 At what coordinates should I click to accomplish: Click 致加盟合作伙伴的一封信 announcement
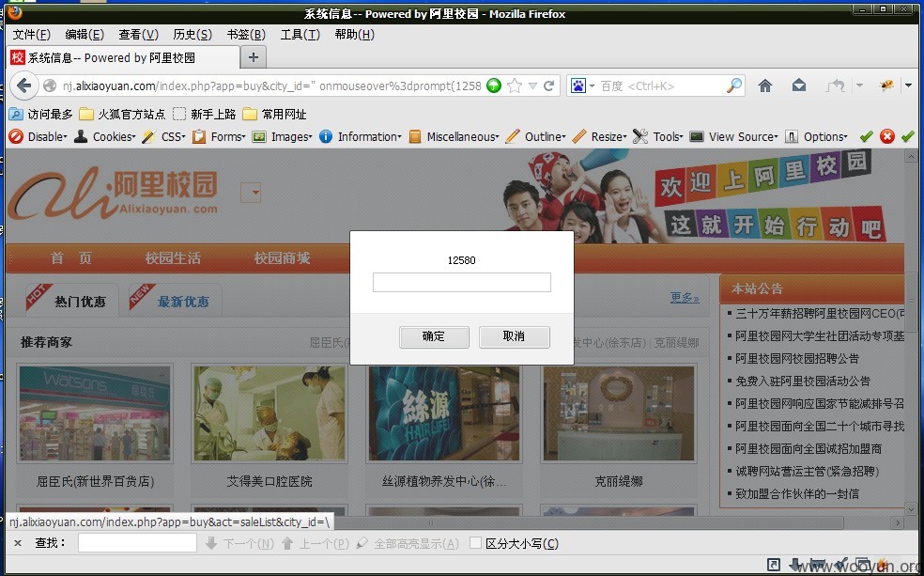(796, 494)
